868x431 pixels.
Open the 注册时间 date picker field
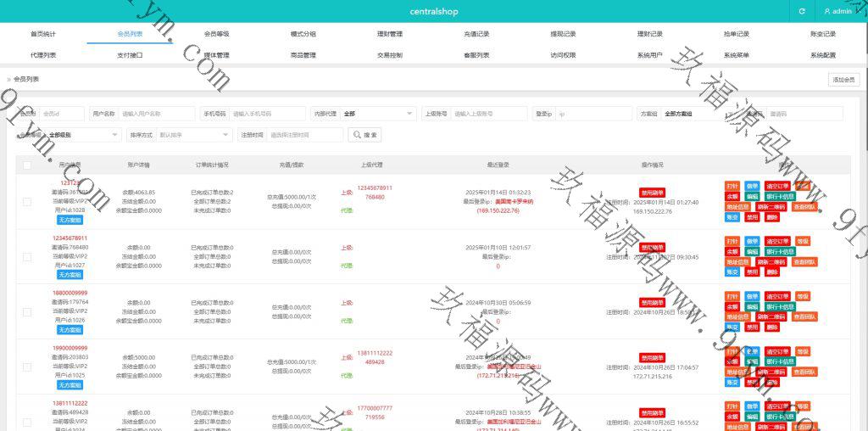(x=305, y=135)
